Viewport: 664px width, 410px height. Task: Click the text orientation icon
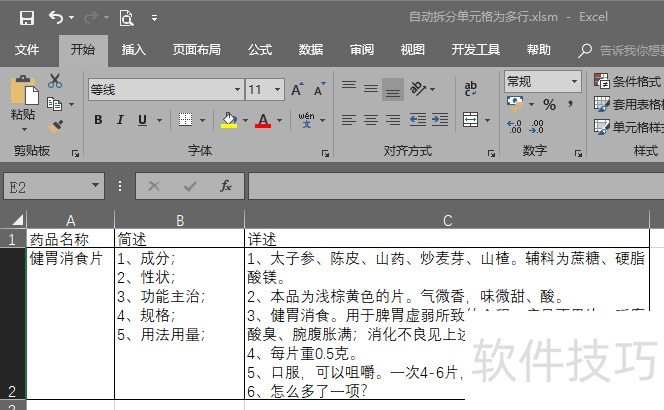(x=418, y=89)
